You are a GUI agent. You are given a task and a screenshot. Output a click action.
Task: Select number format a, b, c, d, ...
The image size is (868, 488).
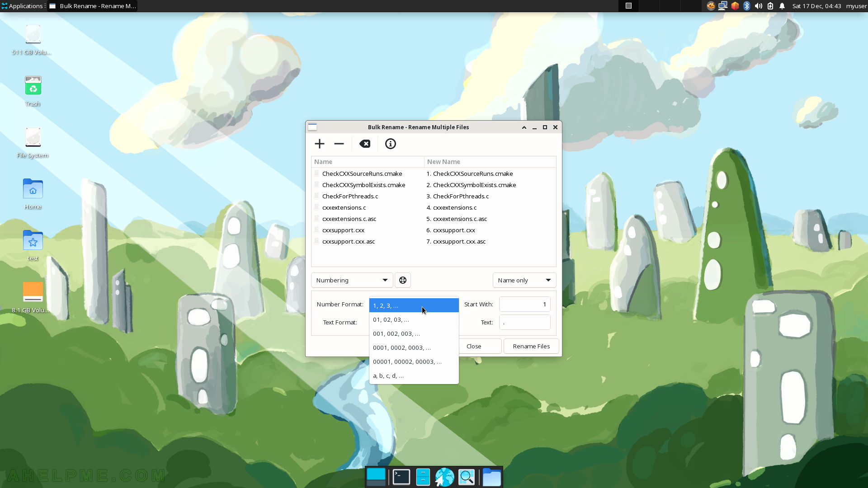click(x=414, y=375)
